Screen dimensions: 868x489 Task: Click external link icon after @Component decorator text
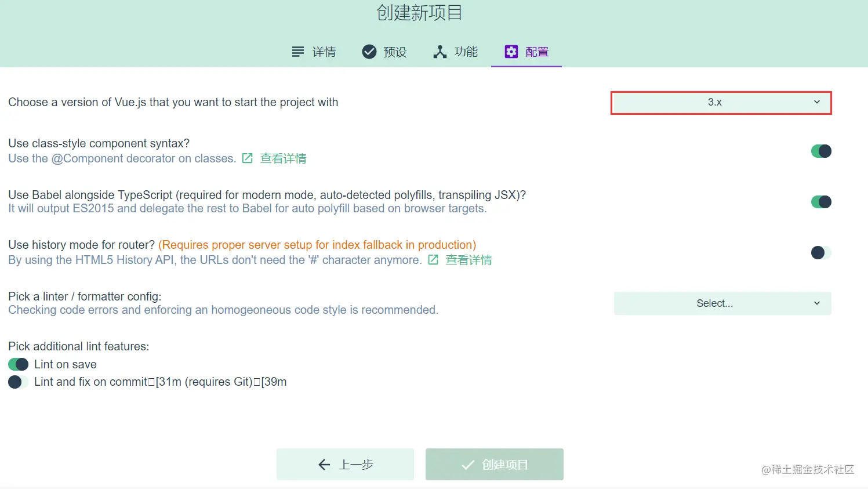coord(248,158)
